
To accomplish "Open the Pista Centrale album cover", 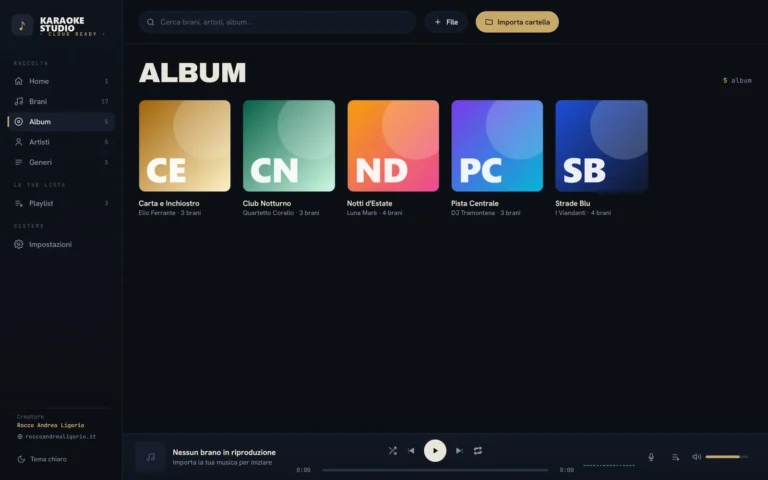I will [x=497, y=146].
